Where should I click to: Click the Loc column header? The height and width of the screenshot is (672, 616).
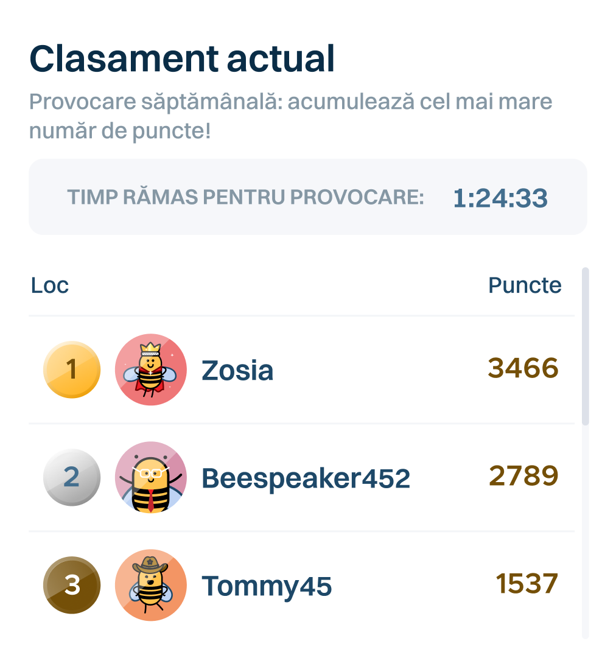(50, 285)
